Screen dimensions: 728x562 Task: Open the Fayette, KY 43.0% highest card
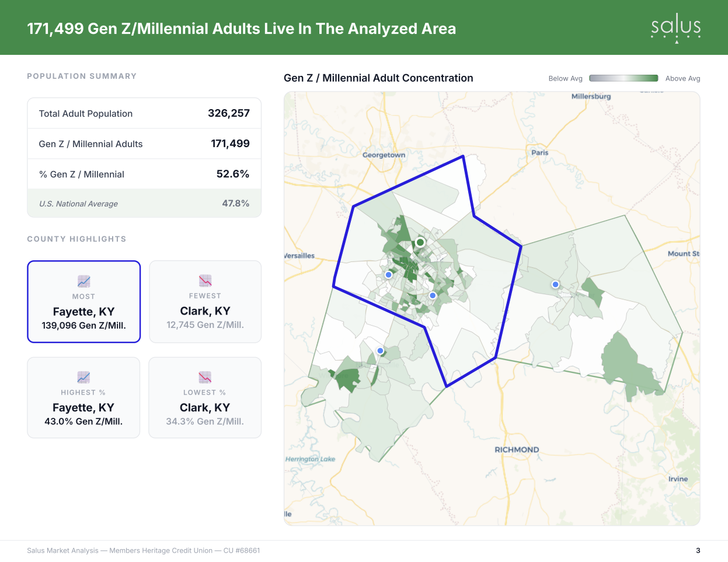pyautogui.click(x=83, y=397)
